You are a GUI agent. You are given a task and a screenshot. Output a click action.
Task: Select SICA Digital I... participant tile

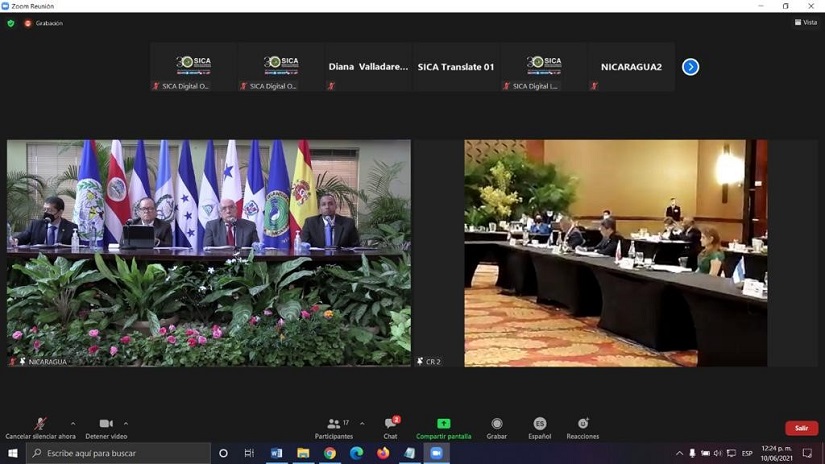[544, 67]
